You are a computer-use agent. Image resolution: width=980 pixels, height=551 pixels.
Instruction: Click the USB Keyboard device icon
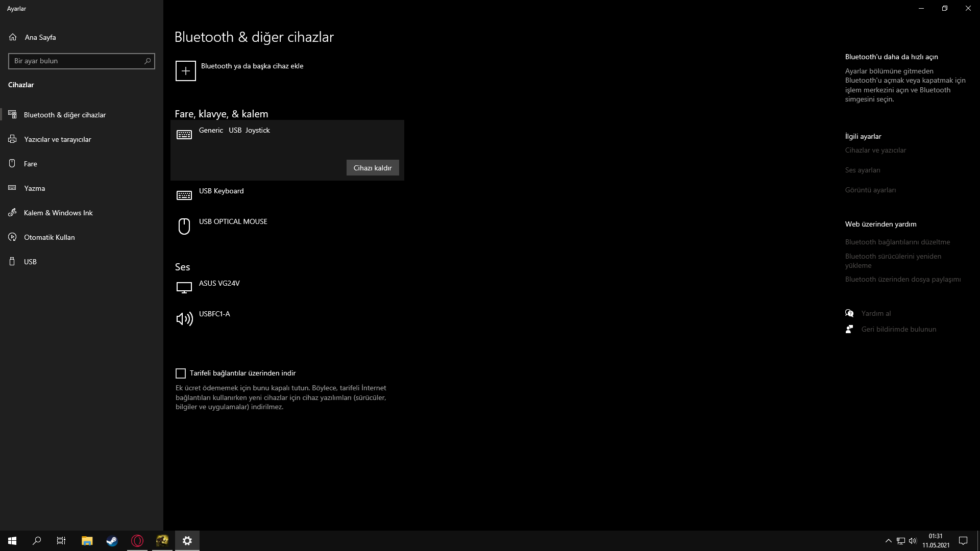coord(184,195)
